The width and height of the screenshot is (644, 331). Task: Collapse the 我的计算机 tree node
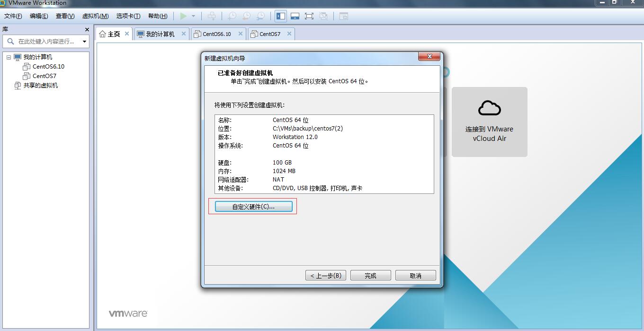pyautogui.click(x=9, y=57)
